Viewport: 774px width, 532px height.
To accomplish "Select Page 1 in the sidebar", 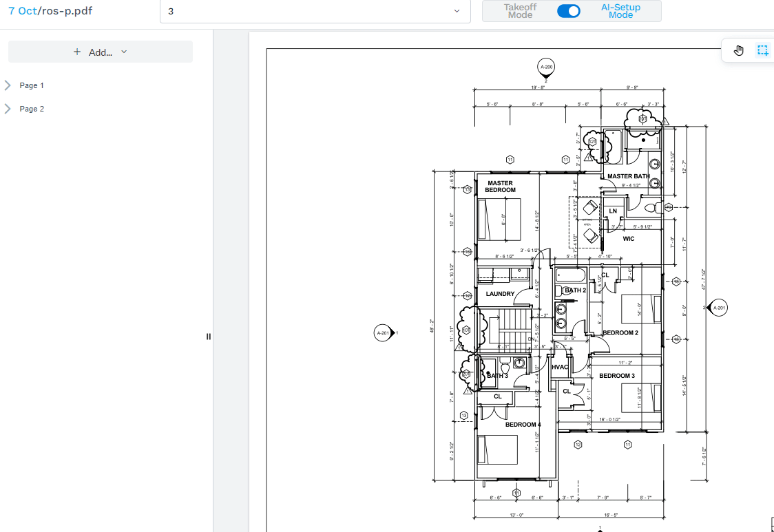I will coord(32,85).
